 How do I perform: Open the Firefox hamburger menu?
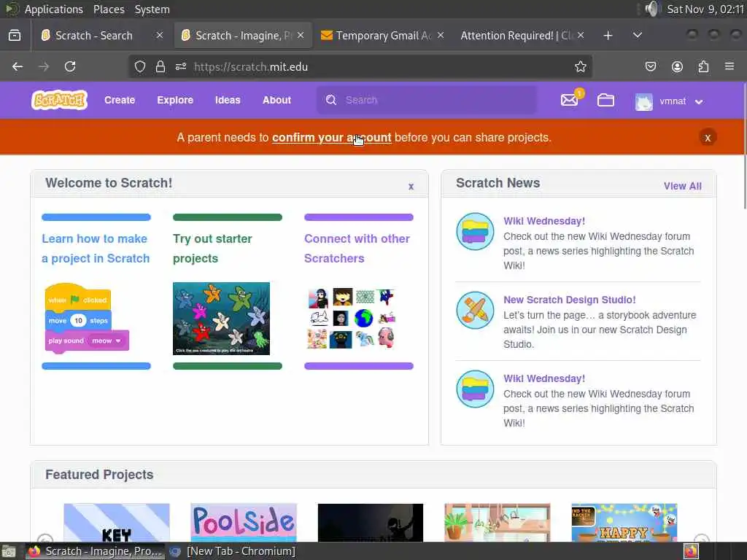click(x=729, y=66)
